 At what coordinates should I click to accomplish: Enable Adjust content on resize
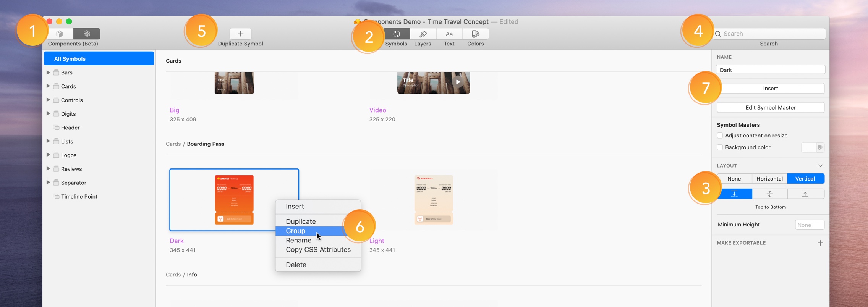tap(720, 136)
